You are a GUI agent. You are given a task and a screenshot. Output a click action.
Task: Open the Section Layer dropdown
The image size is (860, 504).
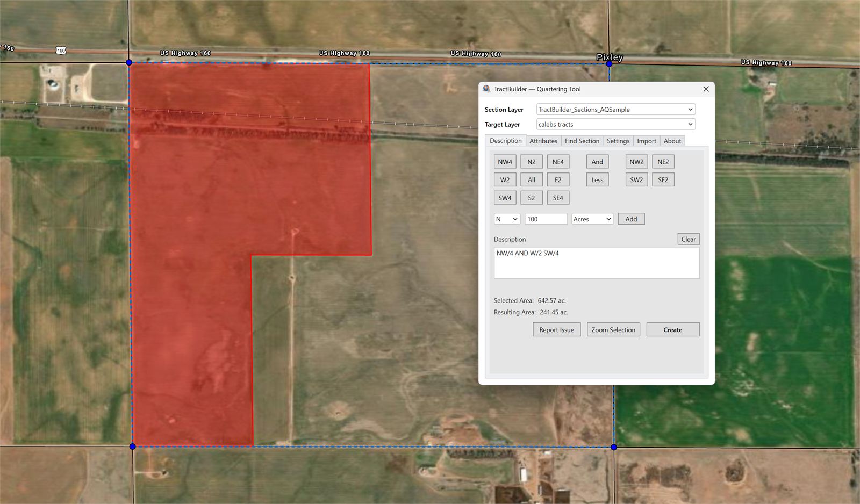pos(691,109)
